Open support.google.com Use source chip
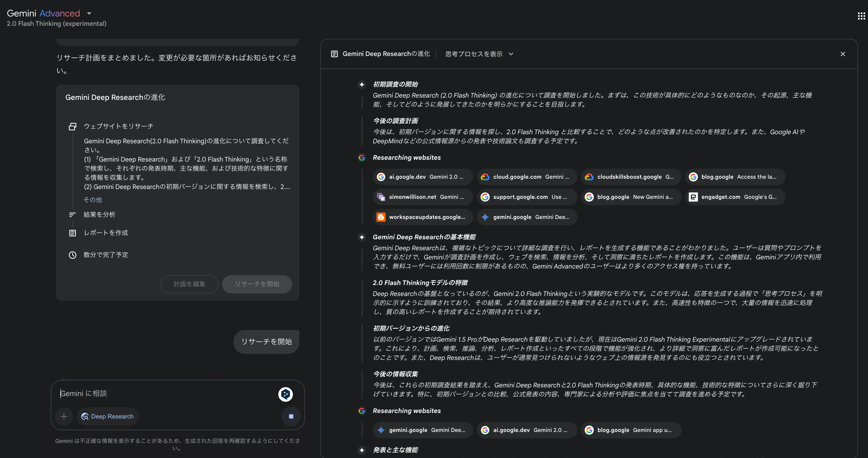The width and height of the screenshot is (868, 458). (x=527, y=197)
